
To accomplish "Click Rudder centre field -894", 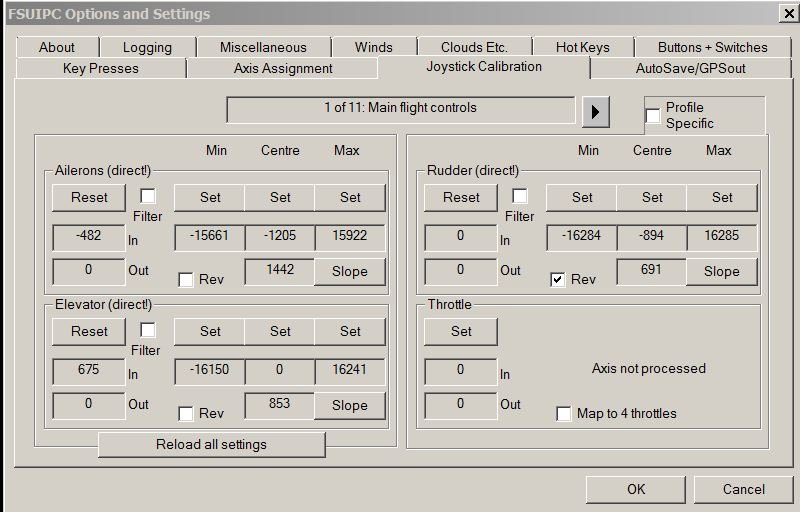I will (652, 237).
